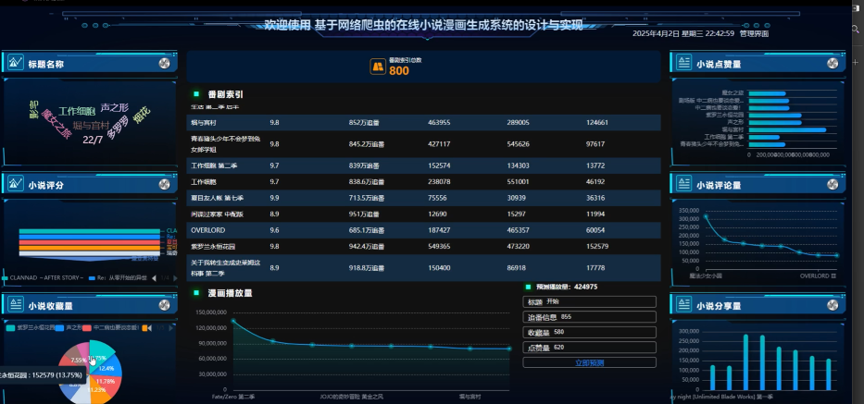Click first data point on 小说评论量 line
Viewport: 864px width, 404px height.
(706, 217)
